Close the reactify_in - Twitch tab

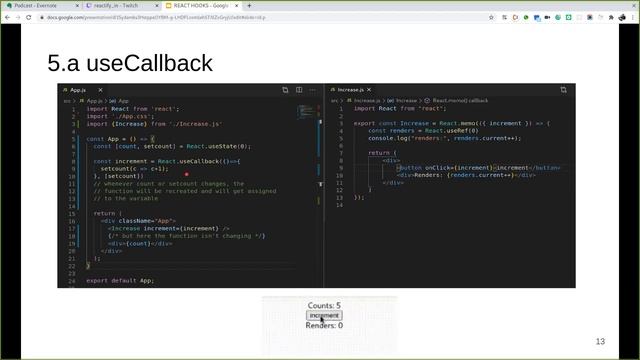tap(157, 6)
